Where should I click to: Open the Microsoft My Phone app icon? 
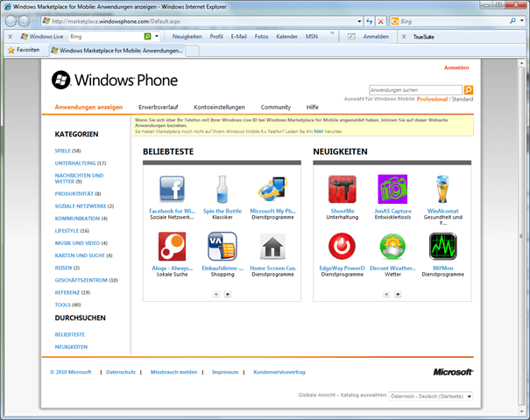272,189
